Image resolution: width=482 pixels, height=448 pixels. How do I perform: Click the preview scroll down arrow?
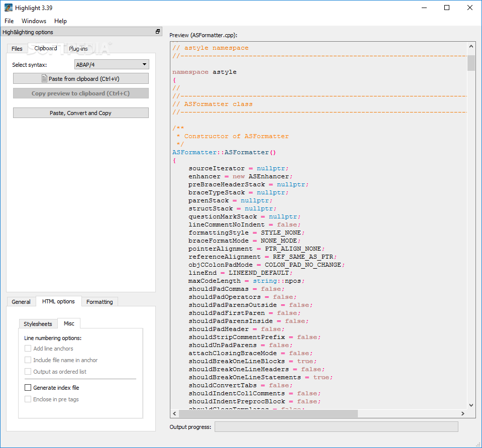(471, 405)
